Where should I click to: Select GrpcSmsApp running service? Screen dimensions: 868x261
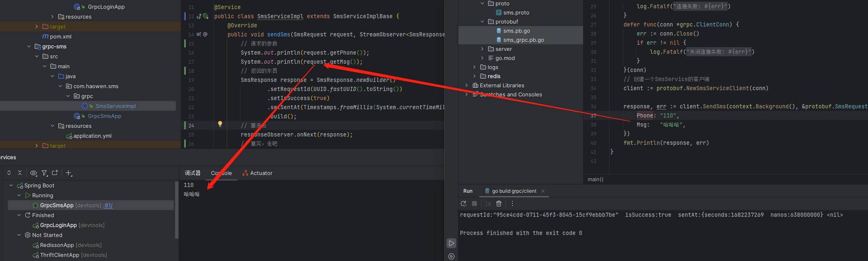tap(91, 205)
